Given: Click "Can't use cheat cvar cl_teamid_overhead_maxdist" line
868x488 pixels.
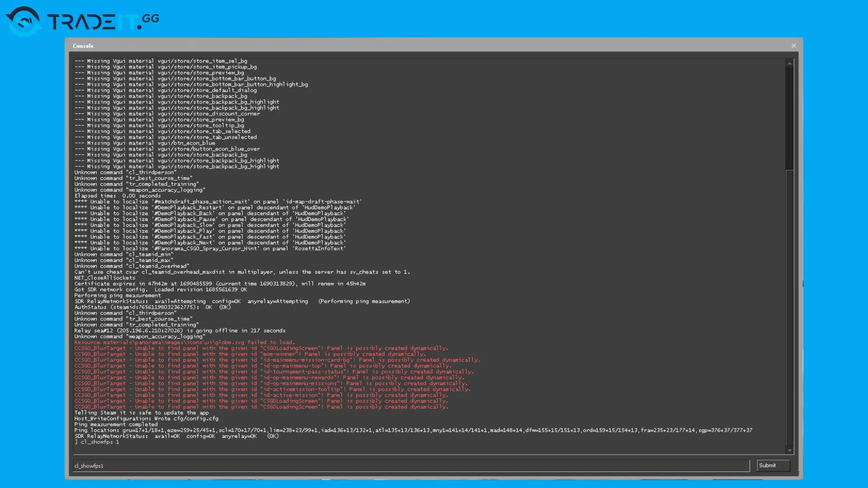Looking at the screenshot, I should click(242, 272).
